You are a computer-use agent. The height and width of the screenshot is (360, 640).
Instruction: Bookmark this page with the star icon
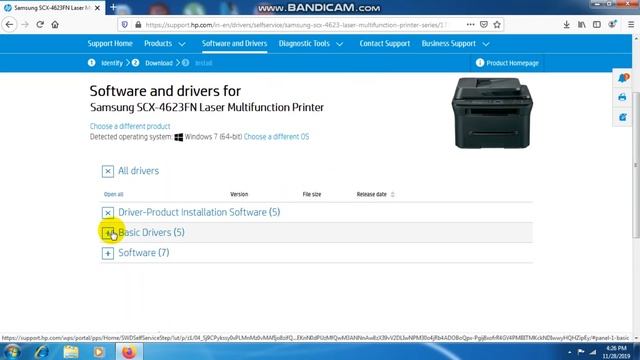click(497, 24)
